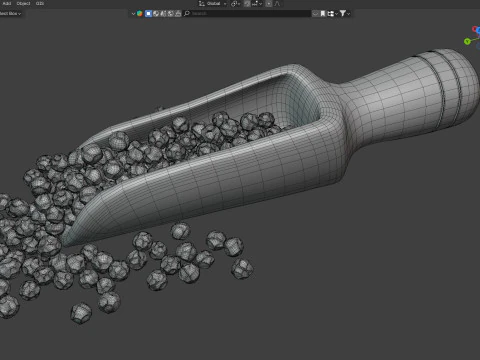Open the GIS menu in viewport header
This screenshot has height=360, width=480.
click(x=40, y=3)
